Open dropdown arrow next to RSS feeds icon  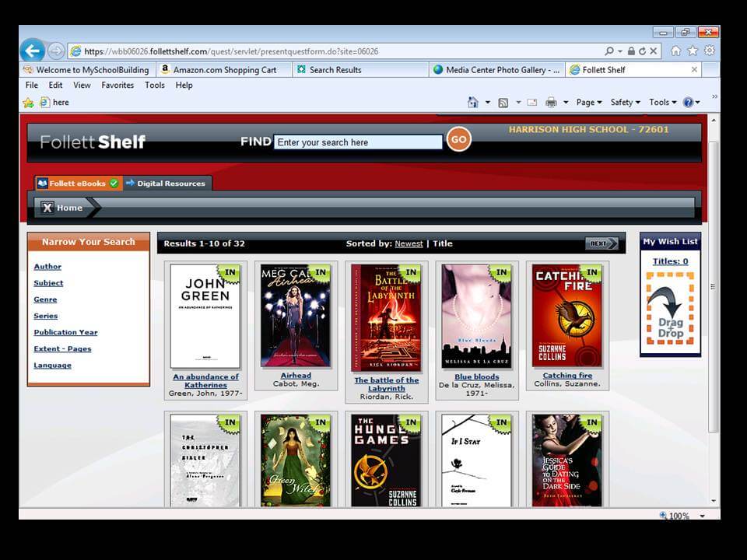518,103
